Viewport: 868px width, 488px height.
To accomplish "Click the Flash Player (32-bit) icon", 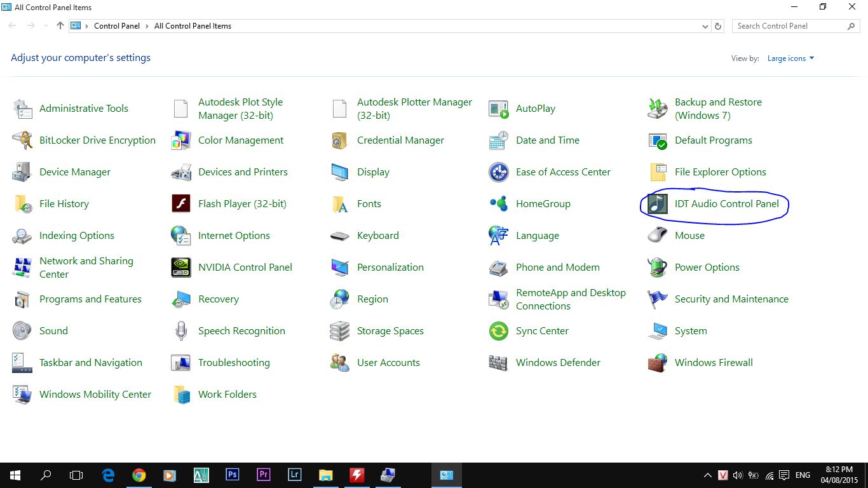I will [x=181, y=204].
